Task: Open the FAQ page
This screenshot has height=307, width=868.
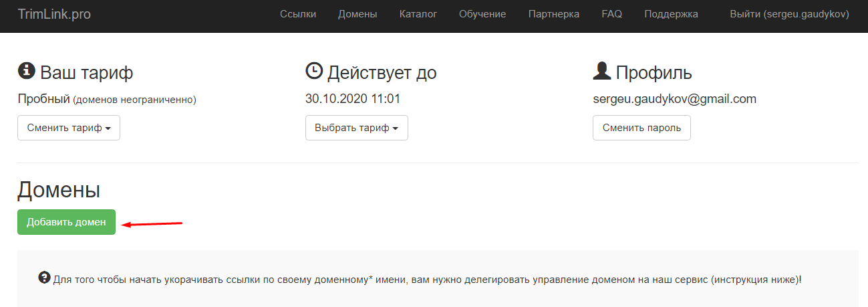Action: tap(611, 14)
